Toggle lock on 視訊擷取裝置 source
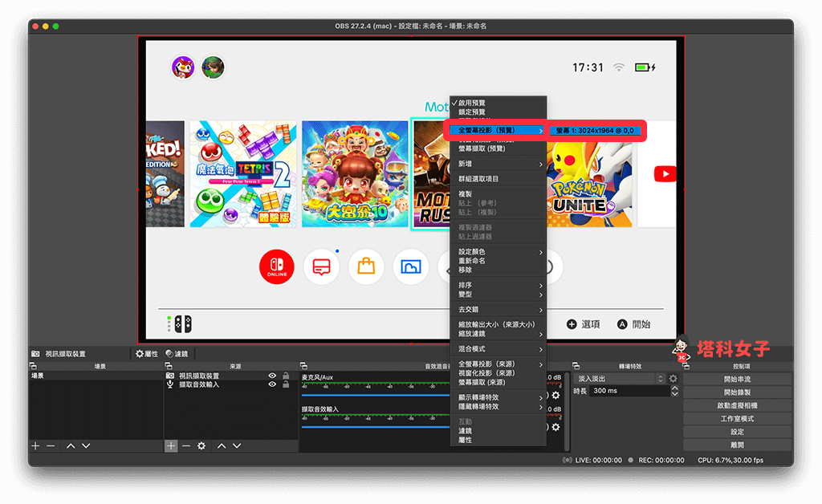822x504 pixels. point(286,376)
